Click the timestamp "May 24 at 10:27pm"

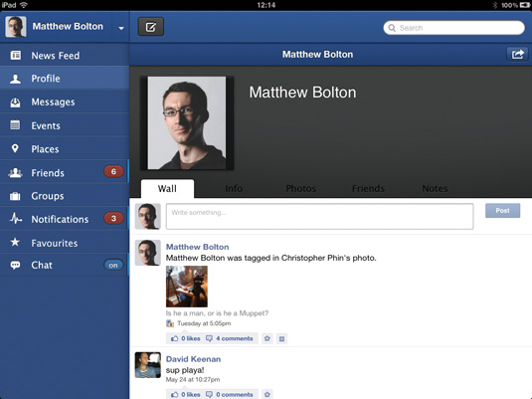point(193,379)
